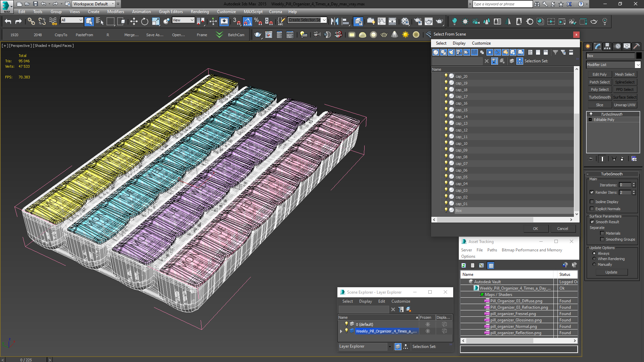The height and width of the screenshot is (362, 644).
Task: Open the Align tool
Action: click(x=345, y=21)
